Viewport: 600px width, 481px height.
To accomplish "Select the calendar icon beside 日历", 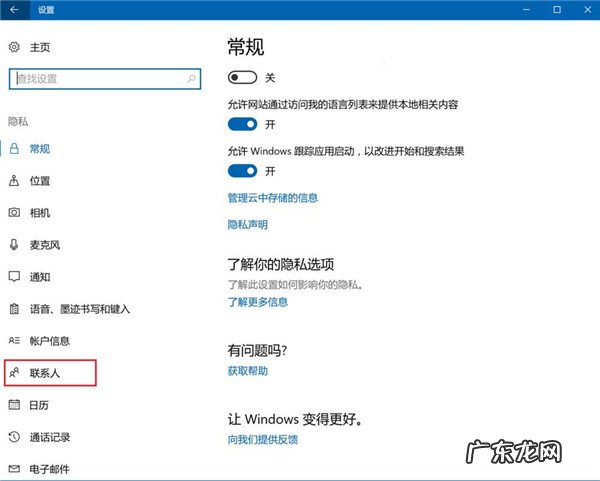I will (14, 404).
